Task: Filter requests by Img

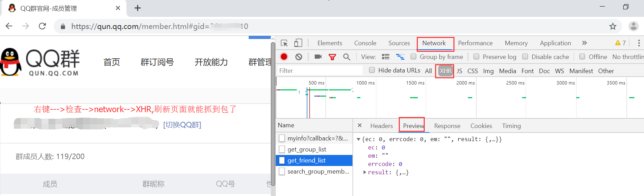Action: click(x=488, y=71)
